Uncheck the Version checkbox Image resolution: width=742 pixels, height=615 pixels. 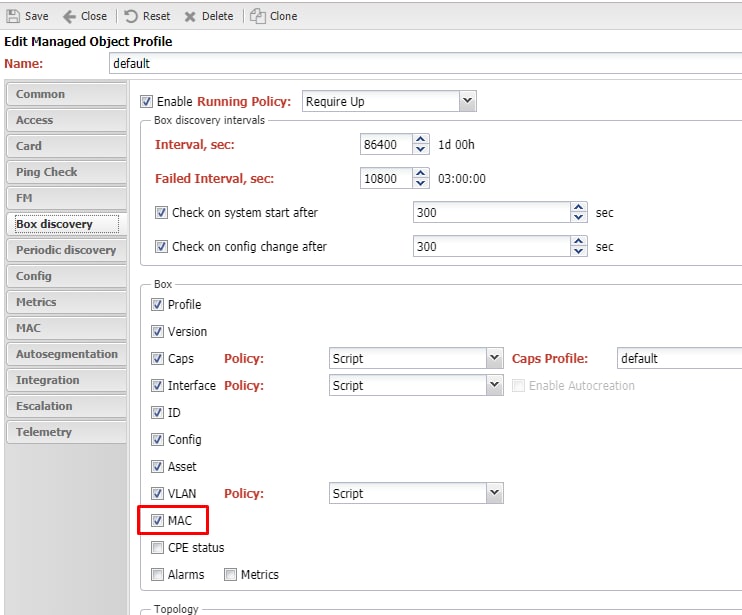157,331
